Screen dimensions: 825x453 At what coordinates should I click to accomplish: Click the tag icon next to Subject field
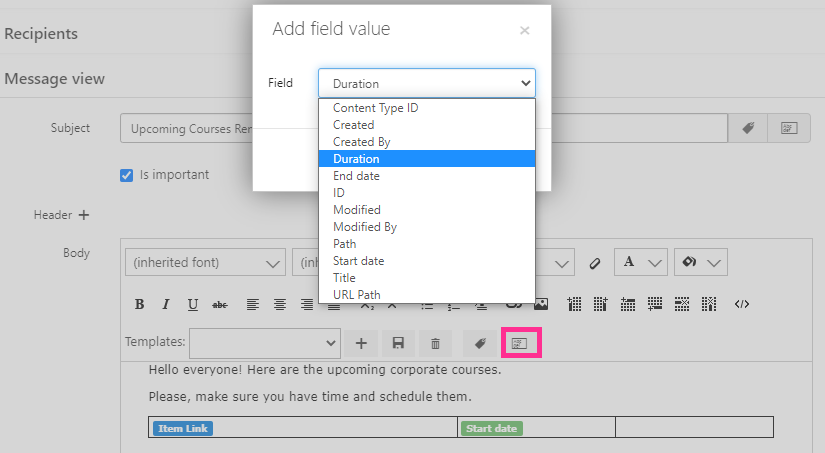coord(748,128)
